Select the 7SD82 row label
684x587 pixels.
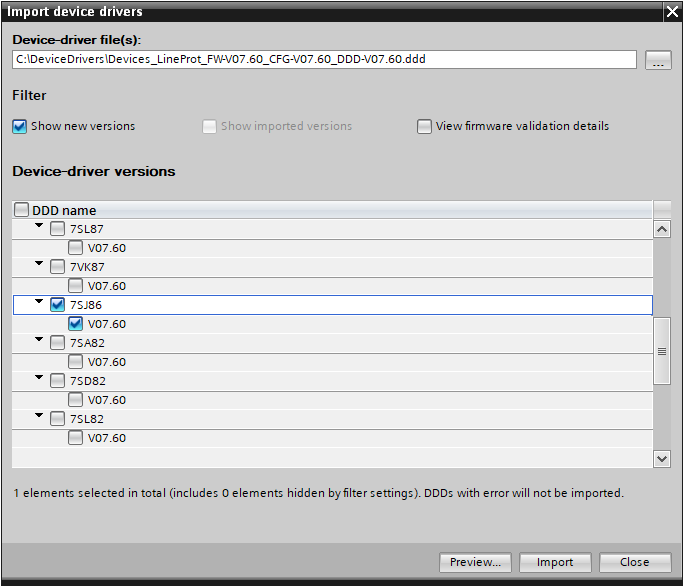click(x=88, y=381)
